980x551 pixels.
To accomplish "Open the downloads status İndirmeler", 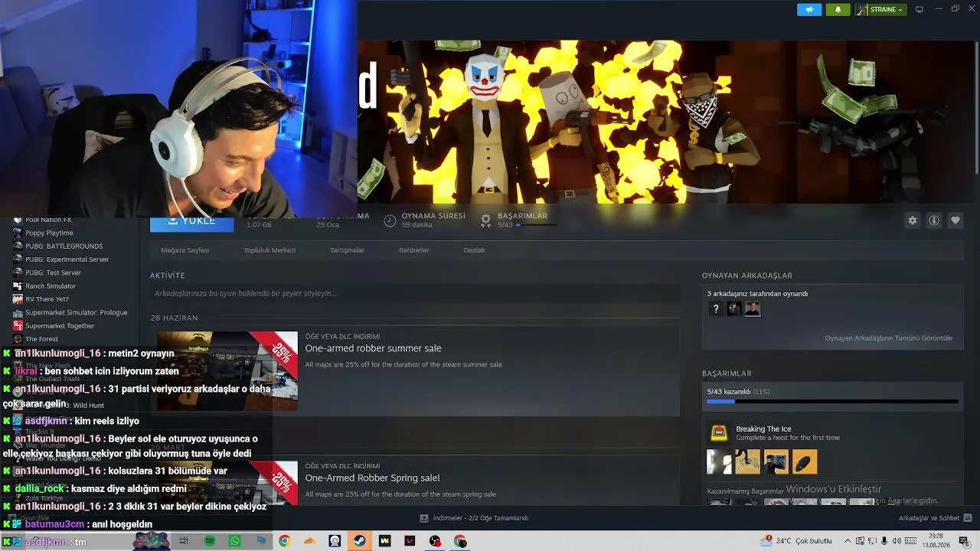I will pos(475,518).
